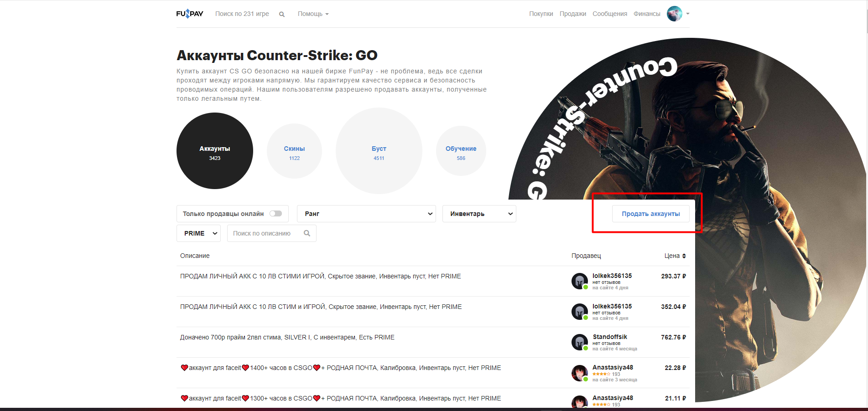Open the PRIME filter dropdown
Screen dimensions: 868x411
(x=198, y=233)
